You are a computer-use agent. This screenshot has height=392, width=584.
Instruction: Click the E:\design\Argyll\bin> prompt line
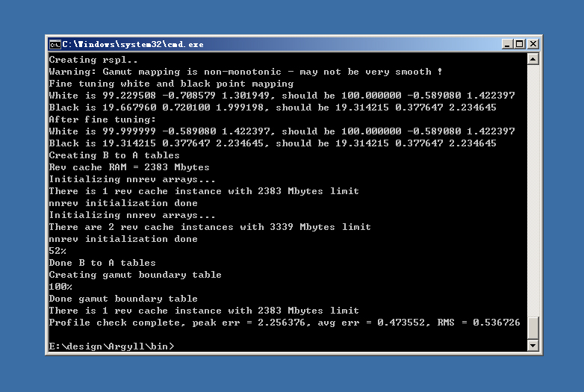[111, 346]
